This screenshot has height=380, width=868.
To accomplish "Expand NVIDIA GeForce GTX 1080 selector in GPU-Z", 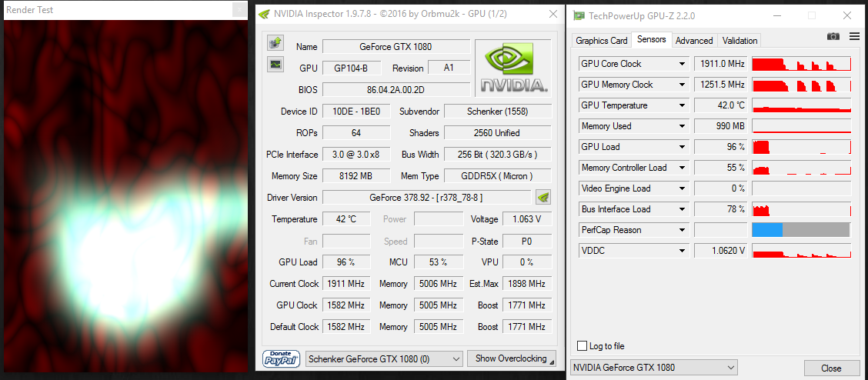I will pos(653,367).
